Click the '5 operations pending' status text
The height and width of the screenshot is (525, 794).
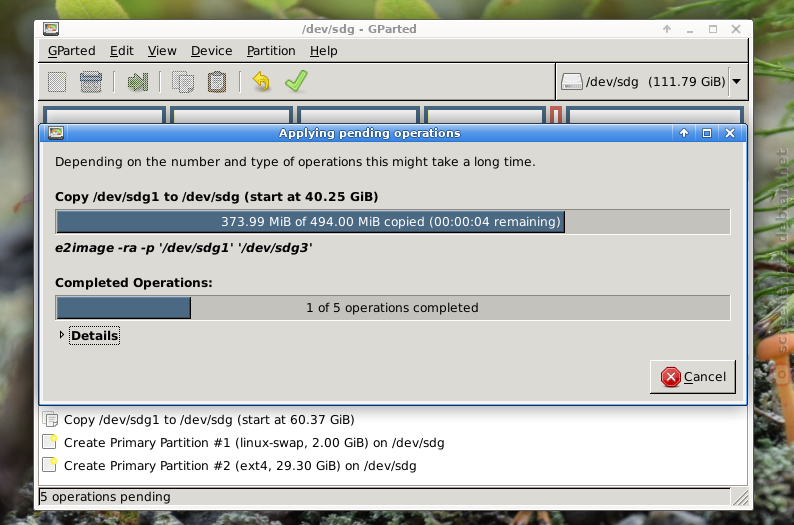pyautogui.click(x=105, y=497)
